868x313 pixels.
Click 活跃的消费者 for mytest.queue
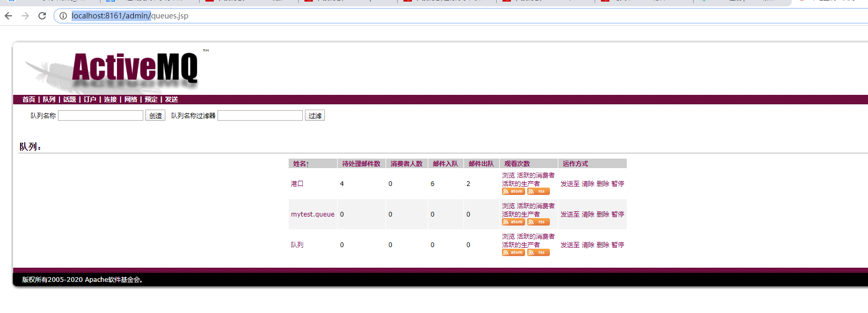[x=536, y=206]
